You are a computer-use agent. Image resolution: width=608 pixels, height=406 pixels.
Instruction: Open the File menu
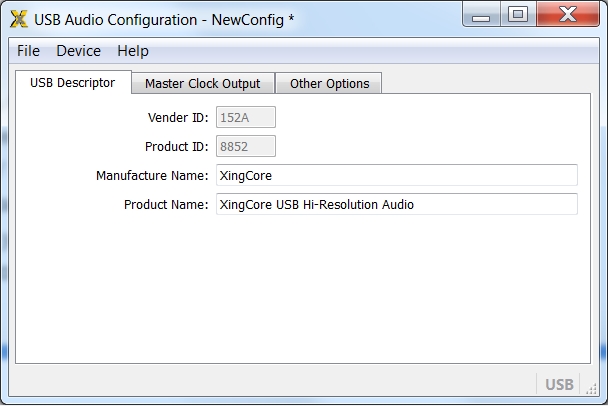[28, 51]
